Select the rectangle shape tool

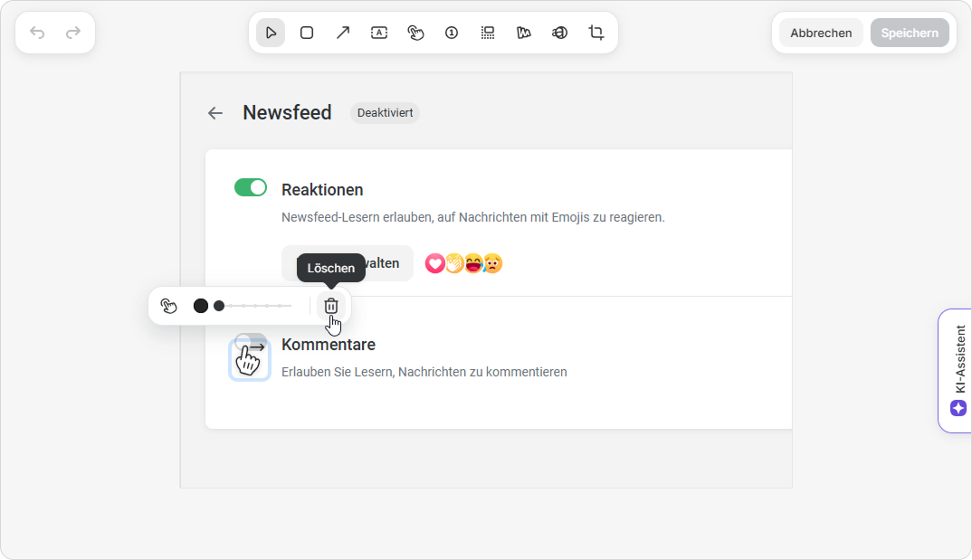click(x=307, y=33)
